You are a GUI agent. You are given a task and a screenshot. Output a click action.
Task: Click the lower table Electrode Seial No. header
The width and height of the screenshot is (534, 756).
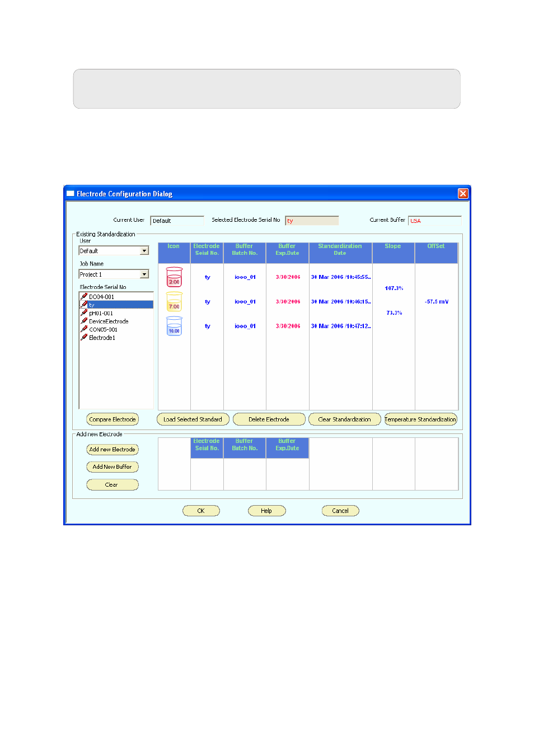click(207, 448)
